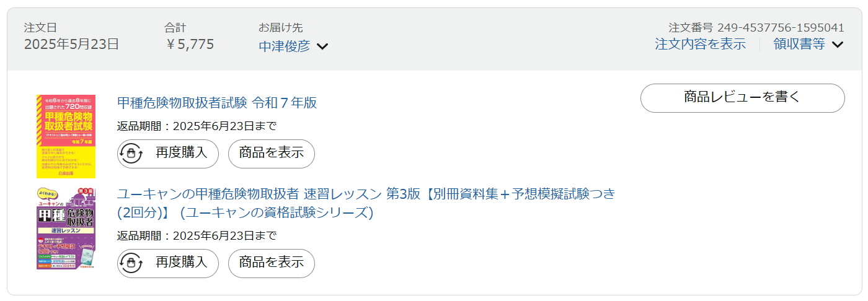This screenshot has width=868, height=301.
Task: Open the 領収書等 dropdown arrow
Action: click(x=838, y=45)
